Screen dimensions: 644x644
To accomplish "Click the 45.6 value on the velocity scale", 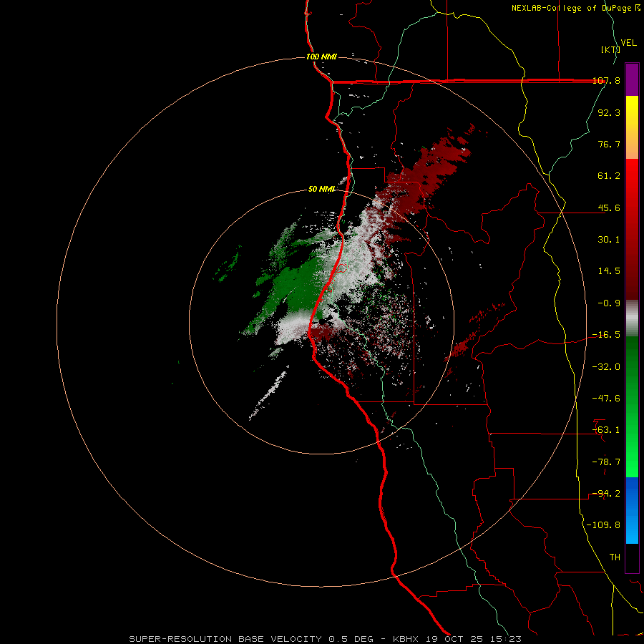I will [609, 208].
